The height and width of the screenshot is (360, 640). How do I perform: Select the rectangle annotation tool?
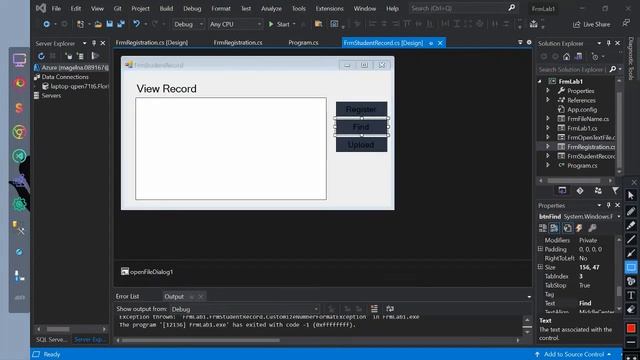pyautogui.click(x=631, y=268)
